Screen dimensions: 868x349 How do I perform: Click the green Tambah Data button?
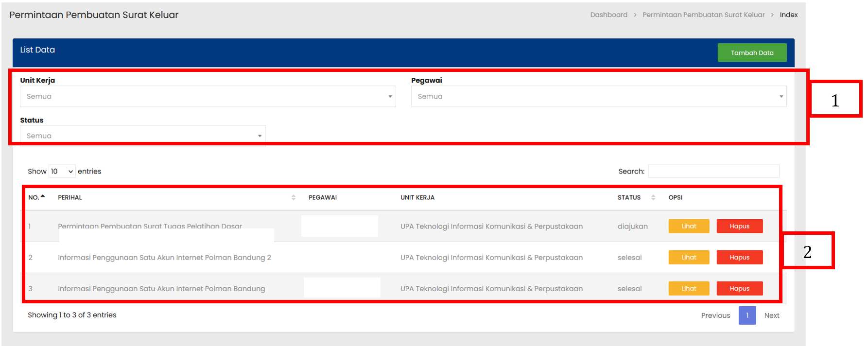click(751, 52)
